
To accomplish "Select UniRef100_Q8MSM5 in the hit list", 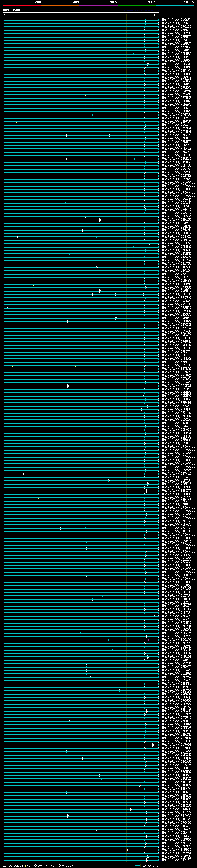I will [x=177, y=711].
